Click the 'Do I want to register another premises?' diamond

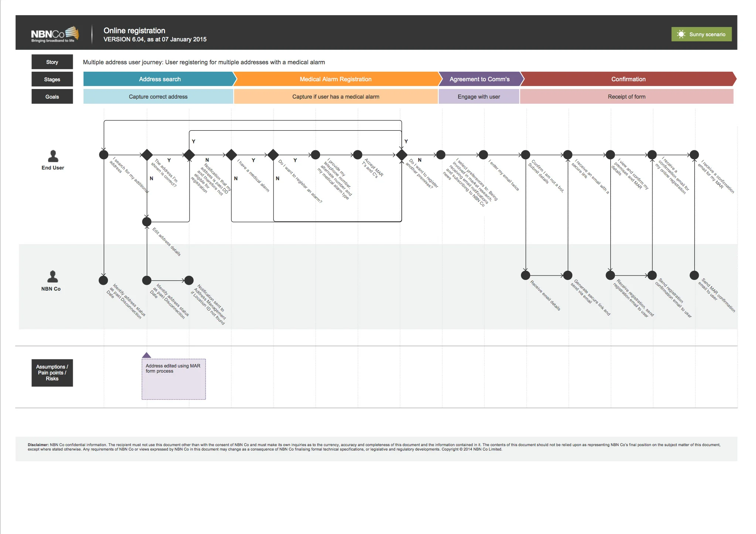tap(401, 155)
